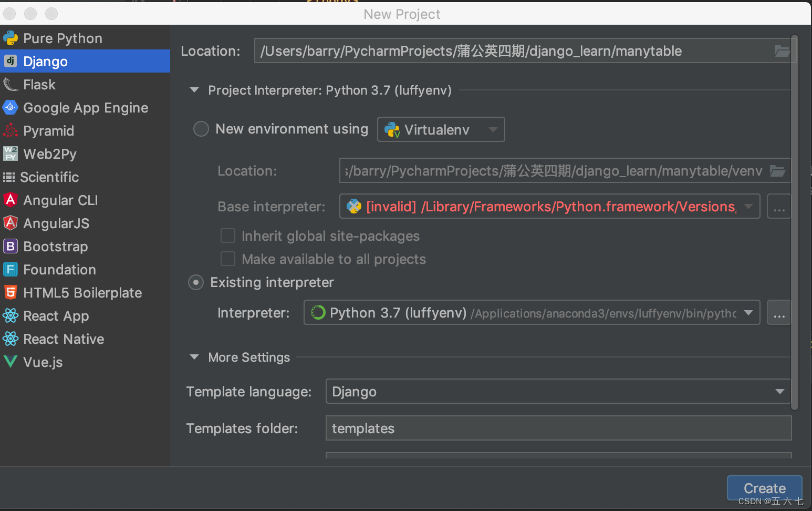
Task: Click the Scientific grid icon
Action: pos(9,177)
